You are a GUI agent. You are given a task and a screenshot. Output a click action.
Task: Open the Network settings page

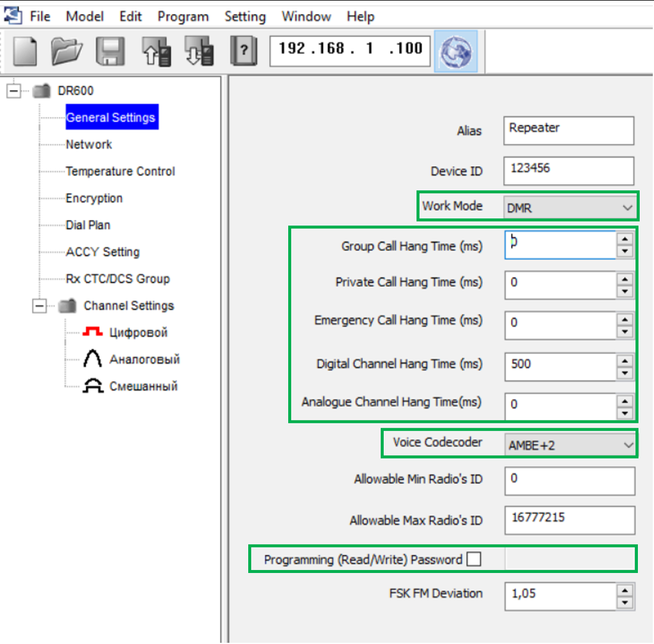click(89, 145)
